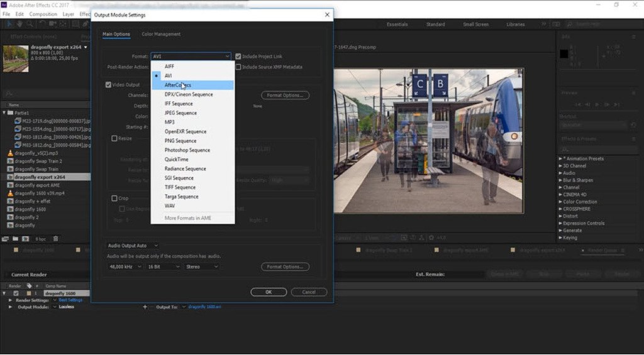
Task: Open the File menu
Action: coord(6,14)
